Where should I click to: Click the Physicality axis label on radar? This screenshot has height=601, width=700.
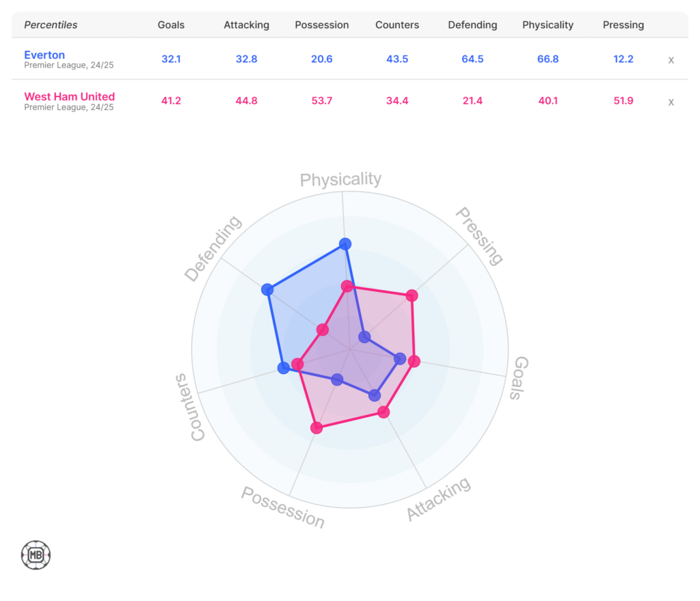pos(340,180)
